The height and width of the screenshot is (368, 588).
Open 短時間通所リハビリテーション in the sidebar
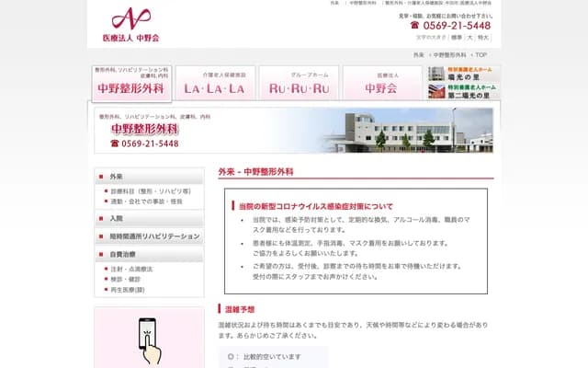click(x=149, y=236)
